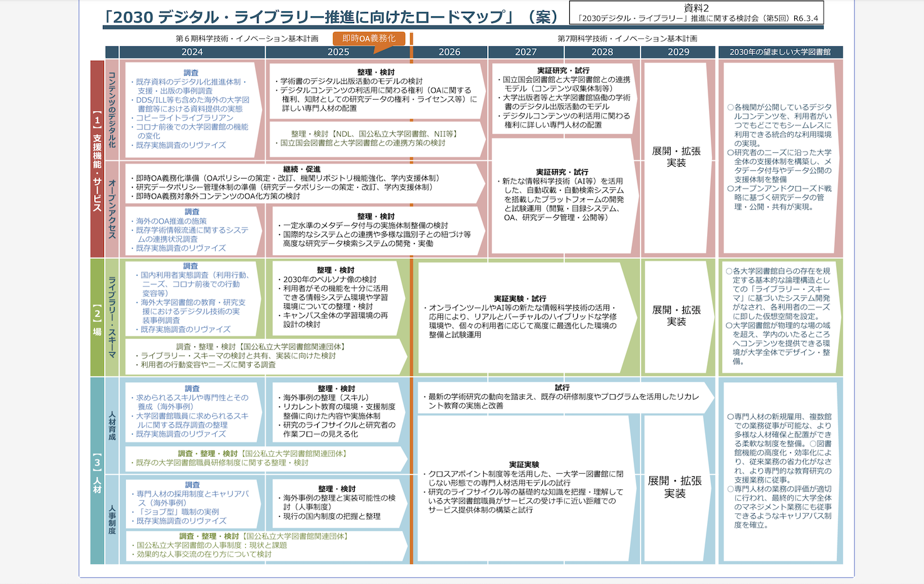The width and height of the screenshot is (924, 584).
Task: Click '展開・拡張 実装' in the red section
Action: pos(676,157)
